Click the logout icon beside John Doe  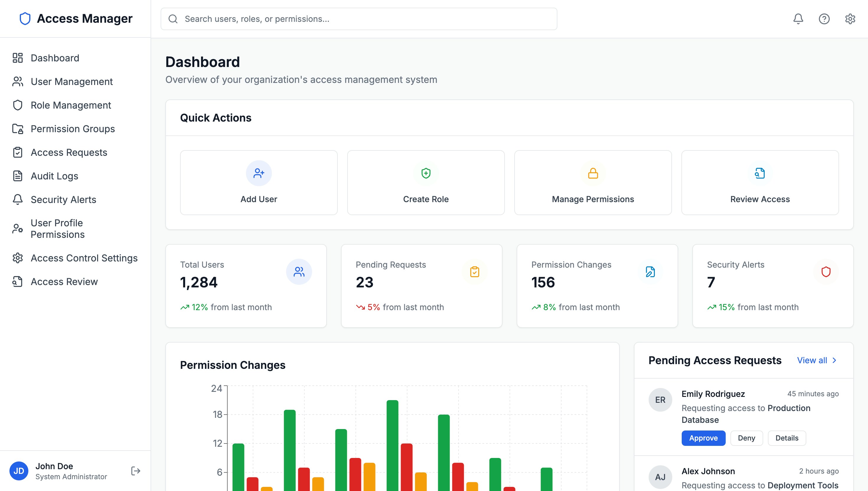(x=136, y=471)
